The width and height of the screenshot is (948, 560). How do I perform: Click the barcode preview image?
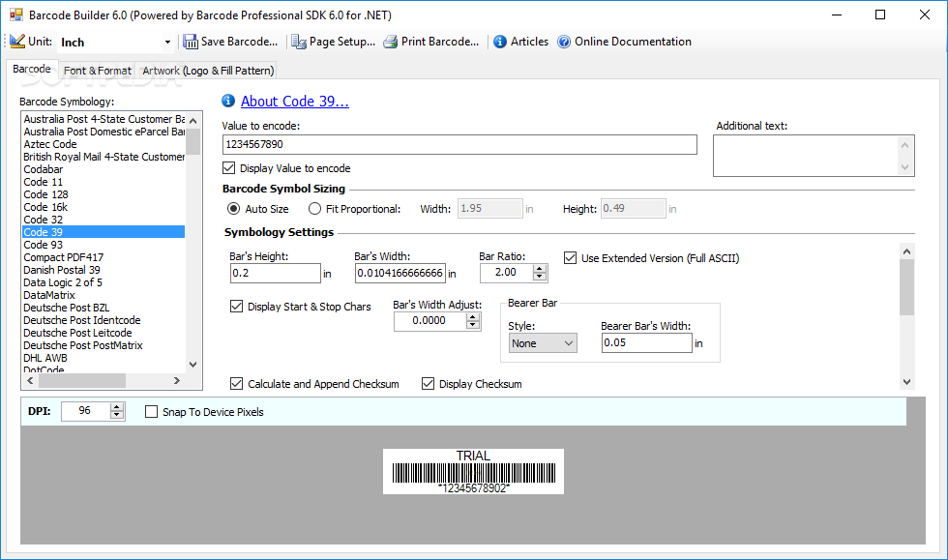473,472
